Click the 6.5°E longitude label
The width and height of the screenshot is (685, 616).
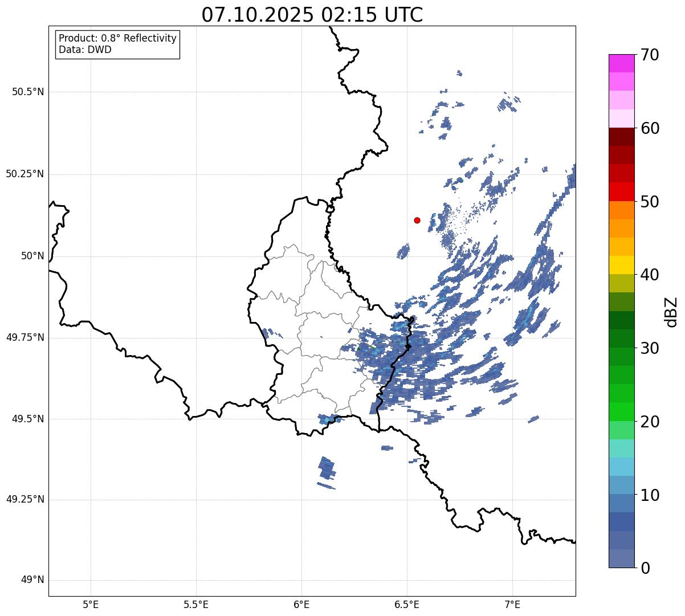click(x=407, y=604)
